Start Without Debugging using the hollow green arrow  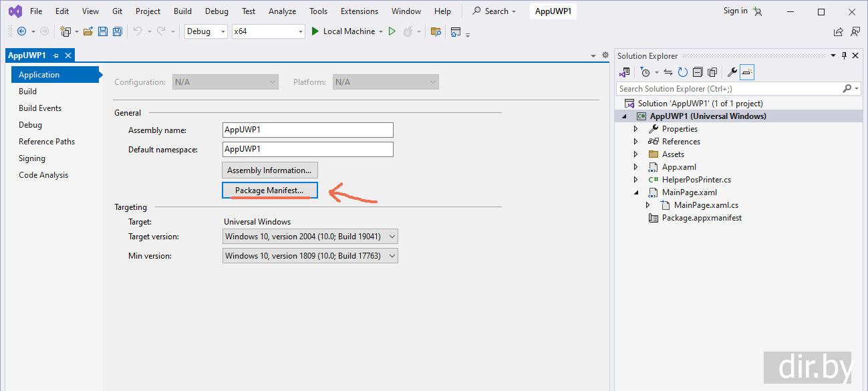coord(392,31)
